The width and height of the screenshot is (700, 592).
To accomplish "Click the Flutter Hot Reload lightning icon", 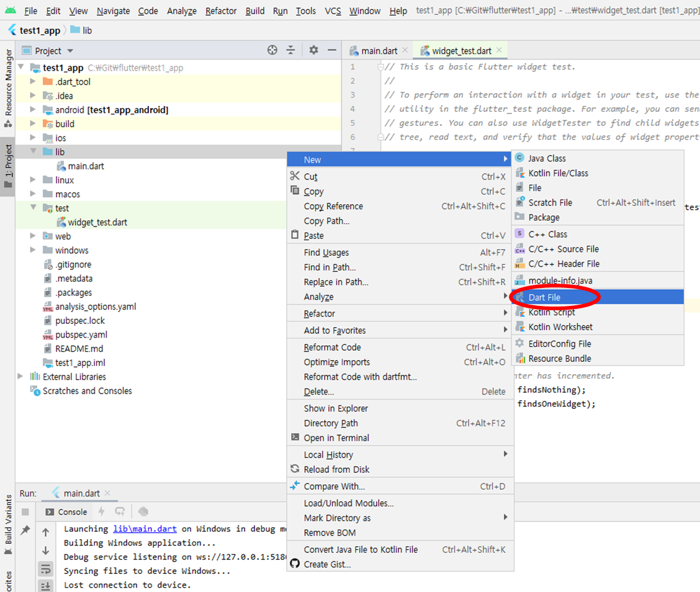I will 102,511.
